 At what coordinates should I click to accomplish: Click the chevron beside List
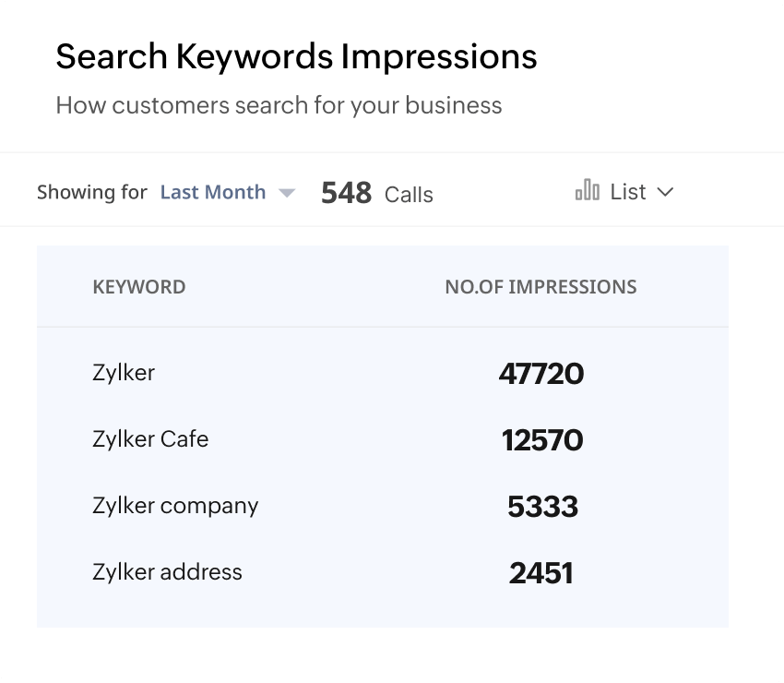[x=665, y=192]
